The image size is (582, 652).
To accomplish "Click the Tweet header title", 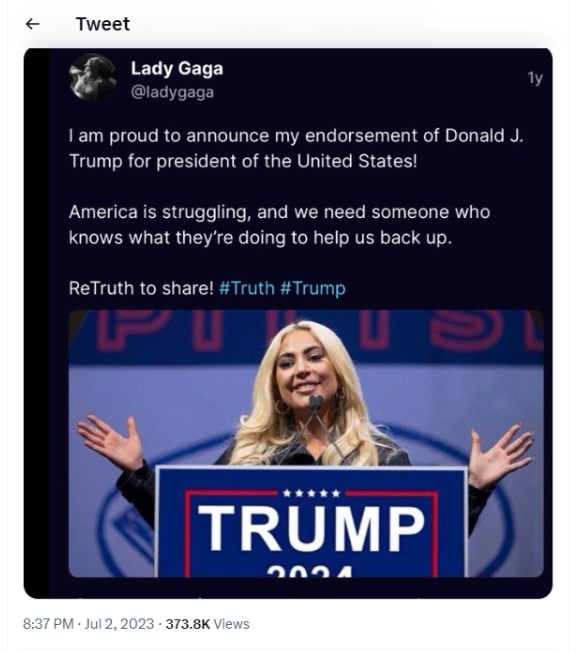I will pyautogui.click(x=103, y=24).
